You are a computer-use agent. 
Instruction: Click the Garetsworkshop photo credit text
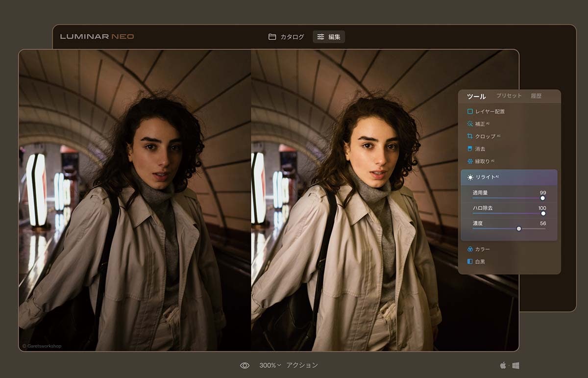[41, 346]
